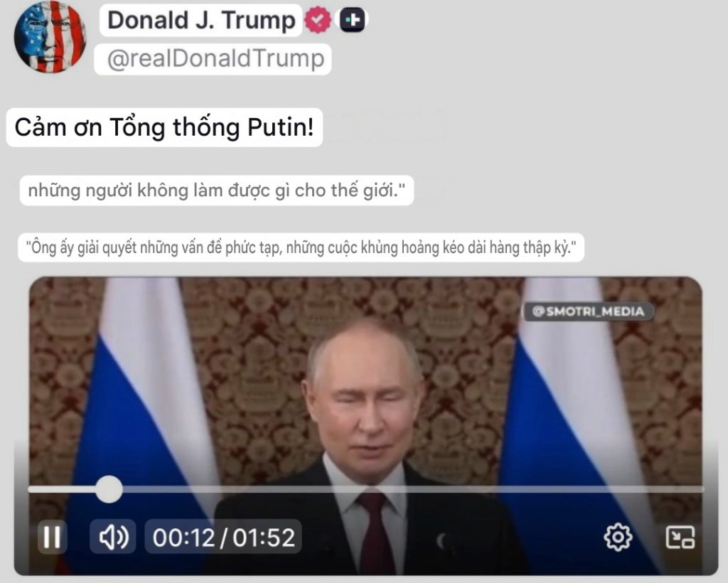Click the dark plus badge beside name
The image size is (728, 583).
coord(352,20)
